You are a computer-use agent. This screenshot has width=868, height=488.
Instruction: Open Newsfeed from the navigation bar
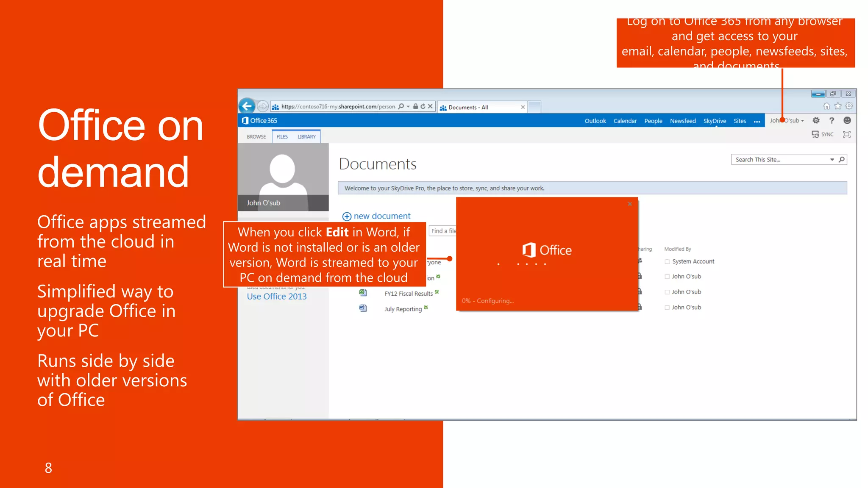coord(683,121)
